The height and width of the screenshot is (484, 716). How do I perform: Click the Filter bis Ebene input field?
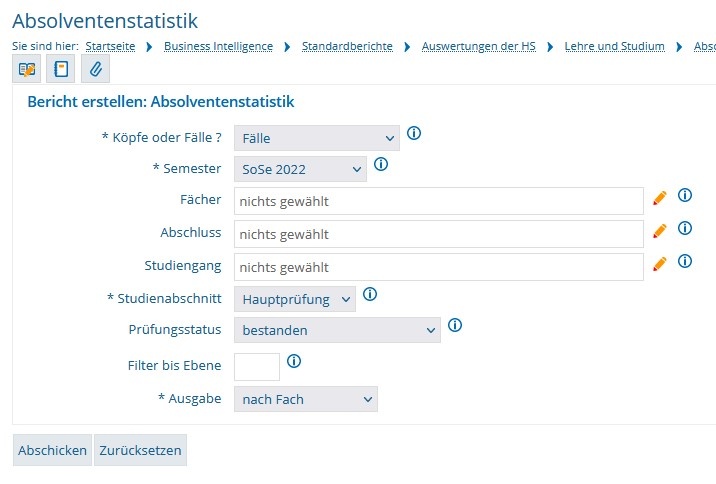[257, 366]
